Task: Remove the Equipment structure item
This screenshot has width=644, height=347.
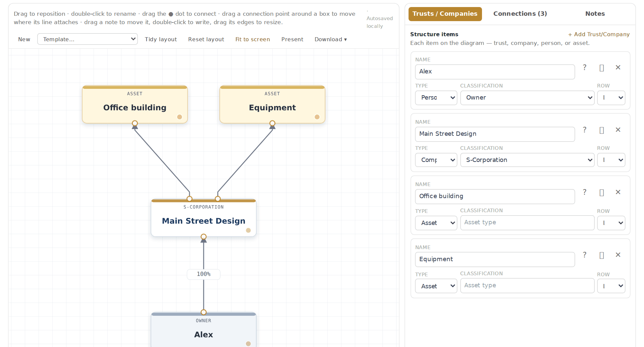Action: coord(618,255)
